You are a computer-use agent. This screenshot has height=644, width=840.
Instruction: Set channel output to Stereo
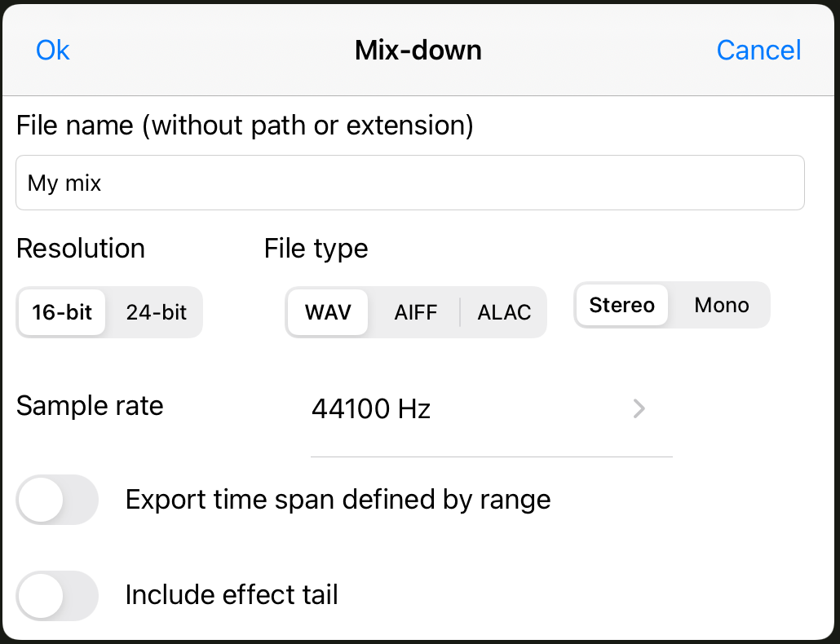tap(621, 306)
